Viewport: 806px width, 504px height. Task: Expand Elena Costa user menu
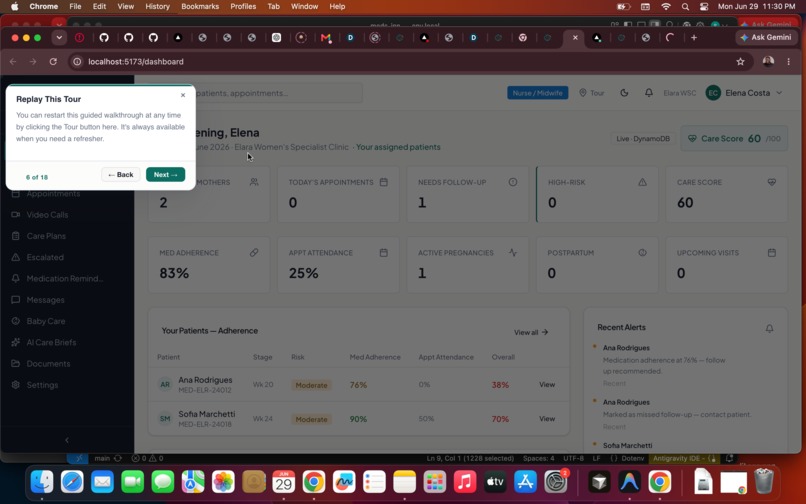(x=744, y=93)
